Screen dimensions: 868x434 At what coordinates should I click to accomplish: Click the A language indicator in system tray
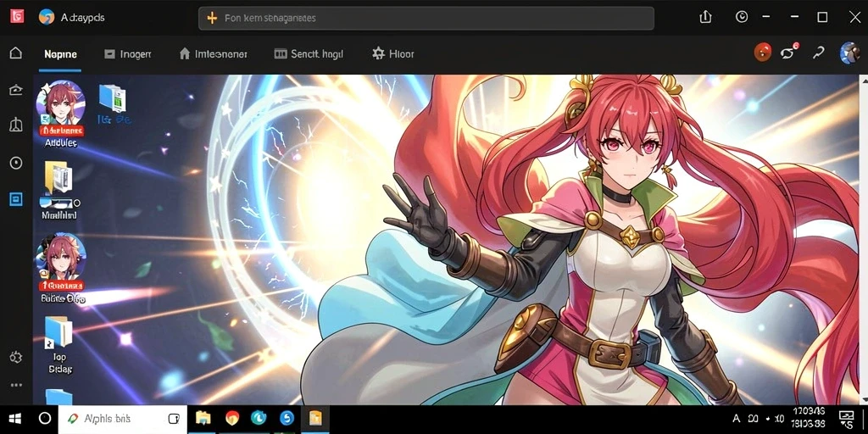[737, 419]
